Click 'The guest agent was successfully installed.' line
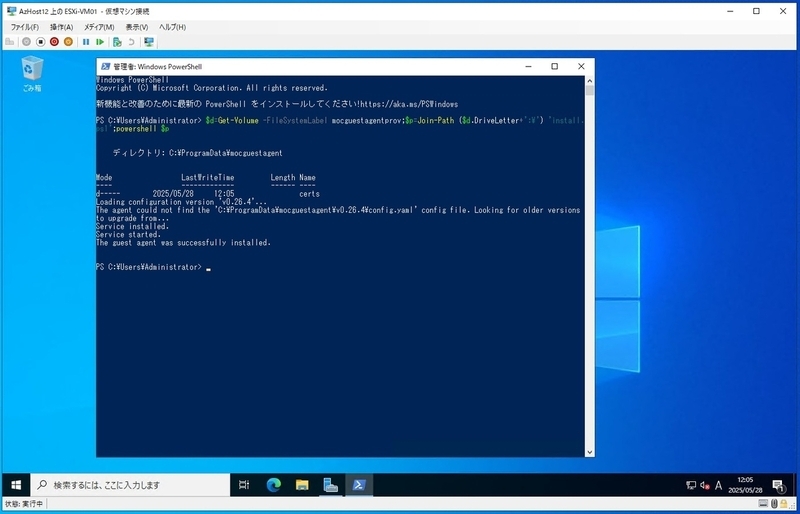 [x=183, y=243]
